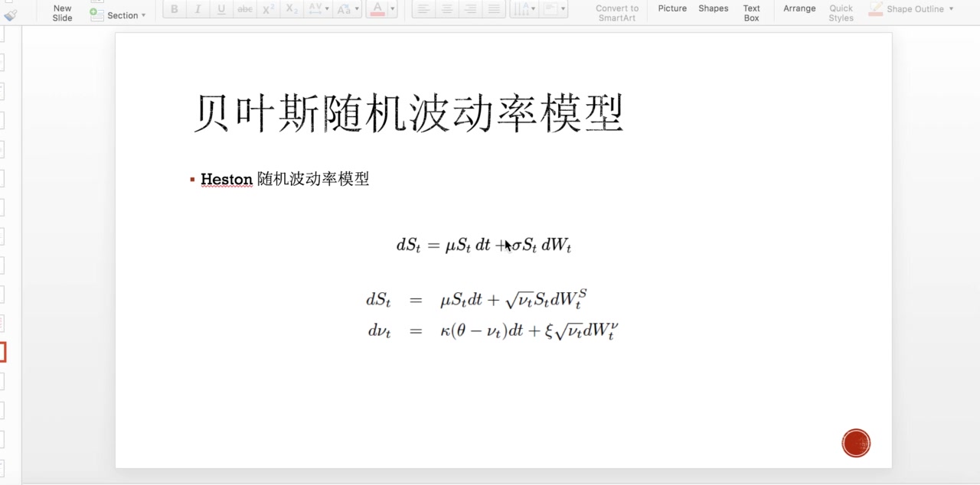The image size is (980, 485).
Task: Apply italic formatting
Action: tap(198, 8)
